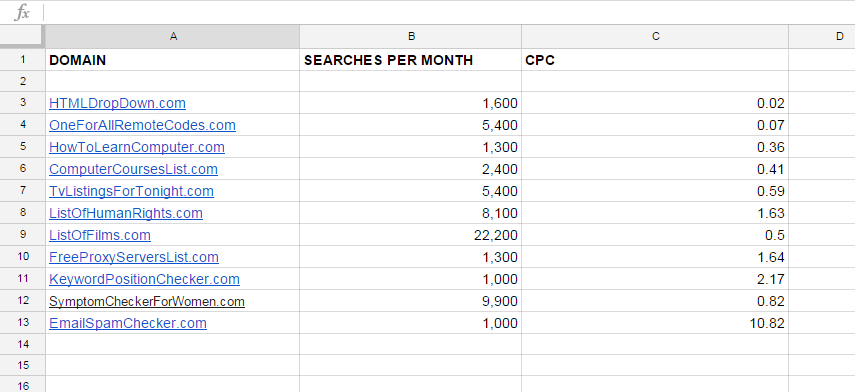Select the CPC header cell
The image size is (855, 392).
tap(655, 59)
